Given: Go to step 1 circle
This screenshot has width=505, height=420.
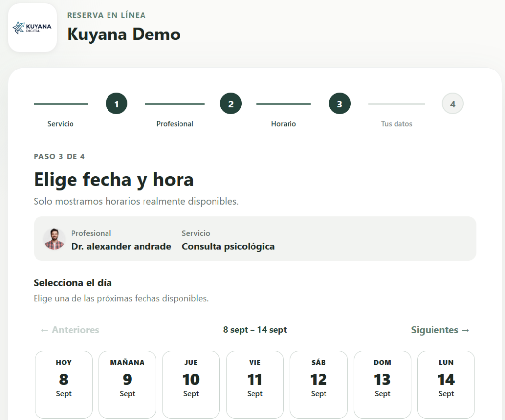Looking at the screenshot, I should tap(116, 104).
